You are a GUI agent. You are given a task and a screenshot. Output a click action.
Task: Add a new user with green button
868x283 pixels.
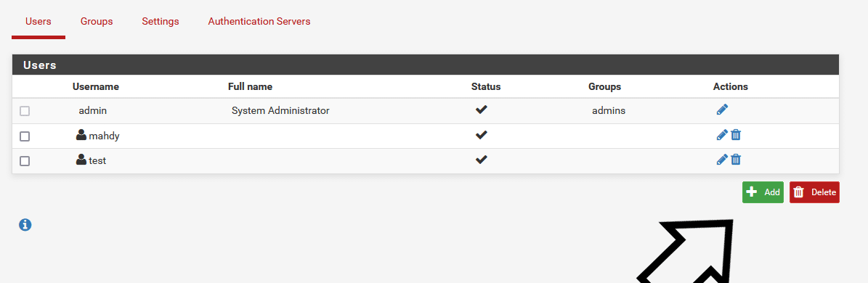[x=763, y=192]
